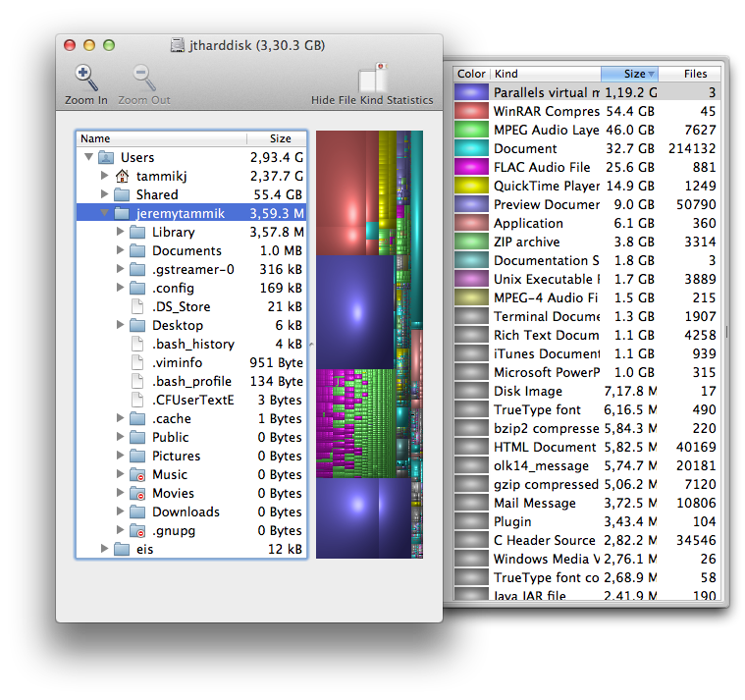Click the hard disk icon in title bar

(x=178, y=45)
